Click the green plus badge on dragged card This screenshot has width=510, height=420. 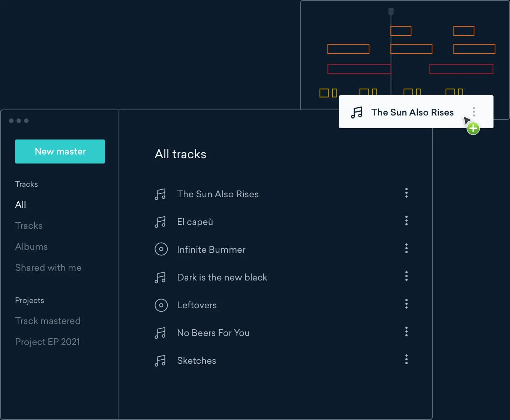point(473,129)
